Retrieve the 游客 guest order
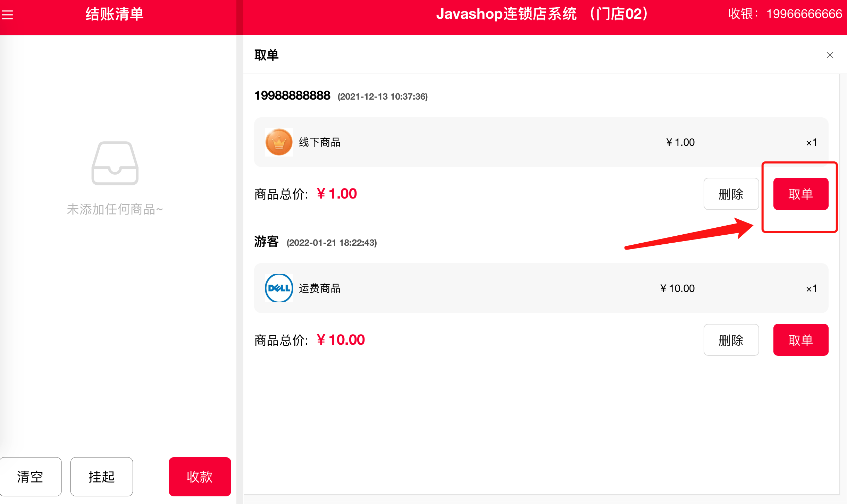The height and width of the screenshot is (504, 847). click(x=801, y=340)
